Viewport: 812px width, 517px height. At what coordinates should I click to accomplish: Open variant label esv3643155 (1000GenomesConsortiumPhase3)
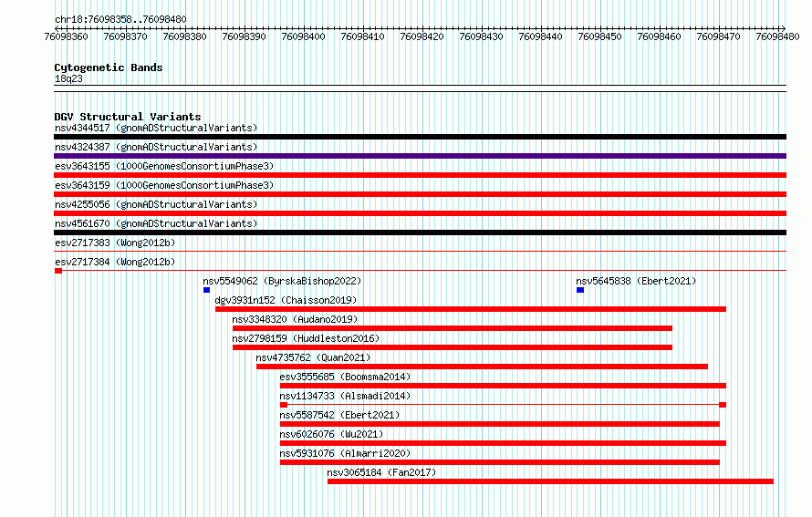[164, 166]
